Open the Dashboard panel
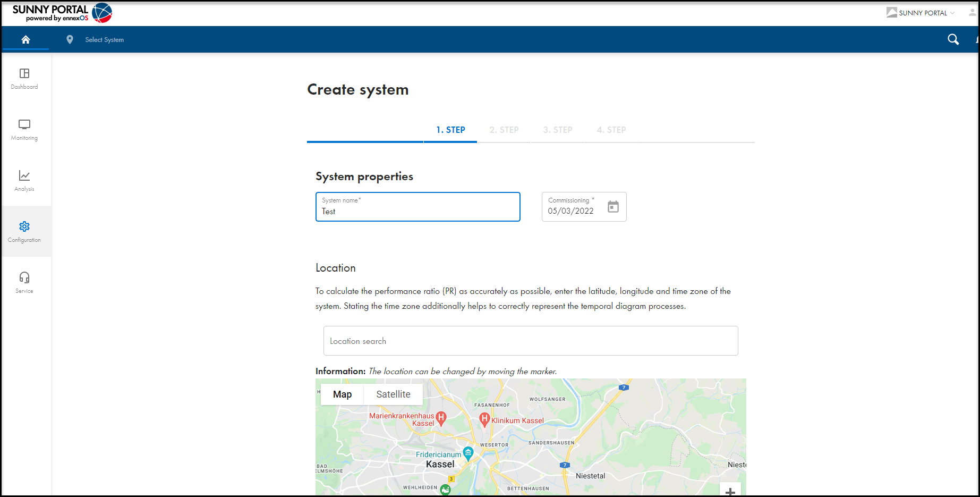Viewport: 980px width, 497px height. point(24,78)
